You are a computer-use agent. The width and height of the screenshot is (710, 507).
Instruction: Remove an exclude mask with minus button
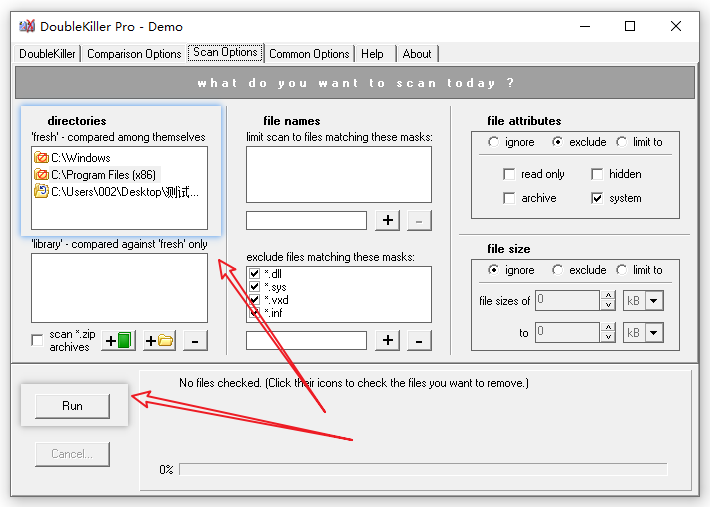tap(419, 340)
